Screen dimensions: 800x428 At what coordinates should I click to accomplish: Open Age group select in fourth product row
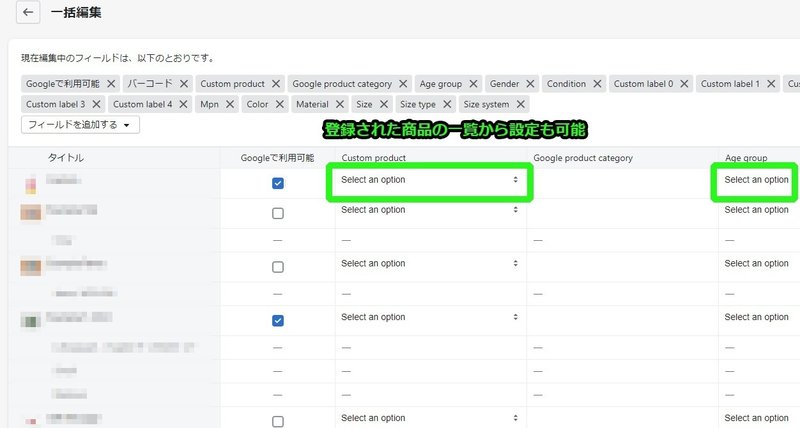(760, 317)
